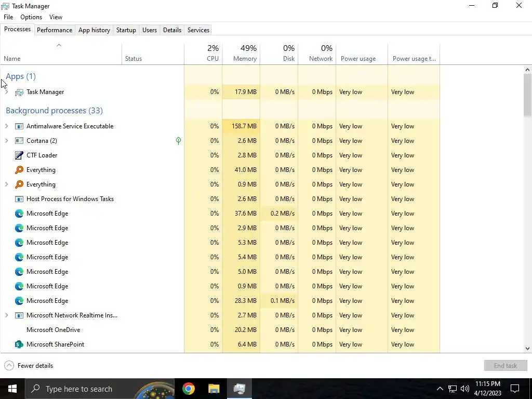Open the Windows Start menu
532x399 pixels.
click(12, 389)
